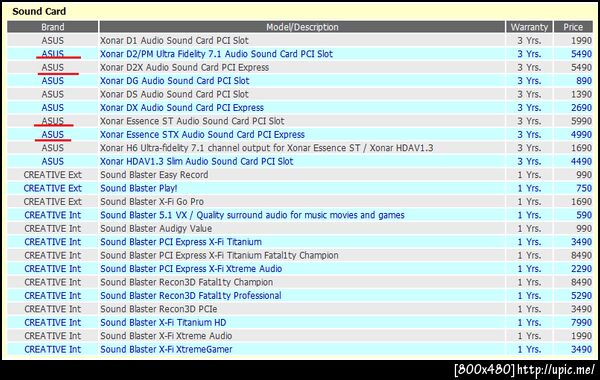
Task: Click price 2290 for PCI Express X-Fi Xtreme Audio
Action: click(581, 269)
